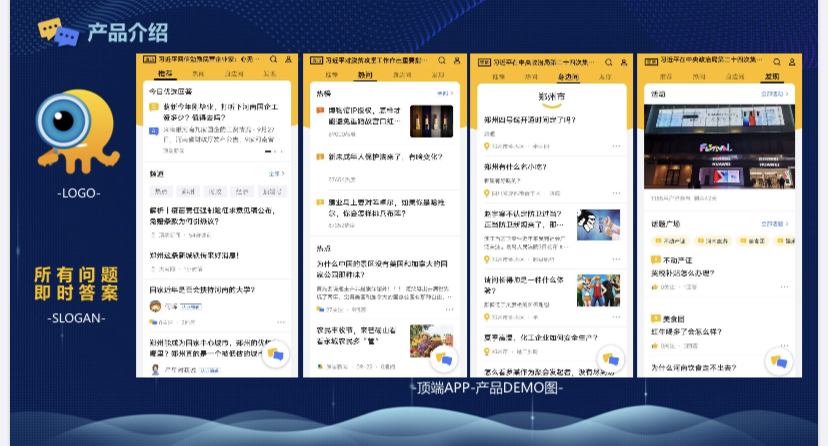Open the 全部话题 link beside 话题广场
The width and height of the screenshot is (828, 446).
pyautogui.click(x=775, y=224)
